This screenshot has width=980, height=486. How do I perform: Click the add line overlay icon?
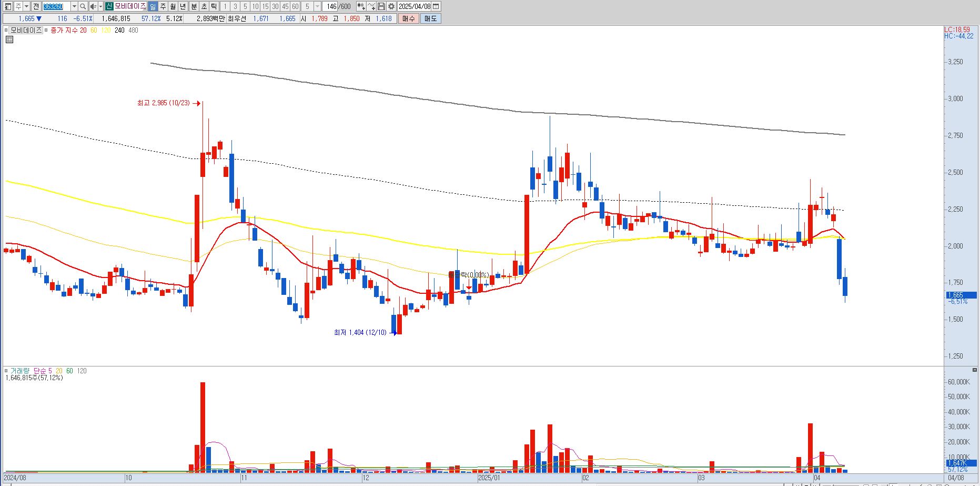371,6
